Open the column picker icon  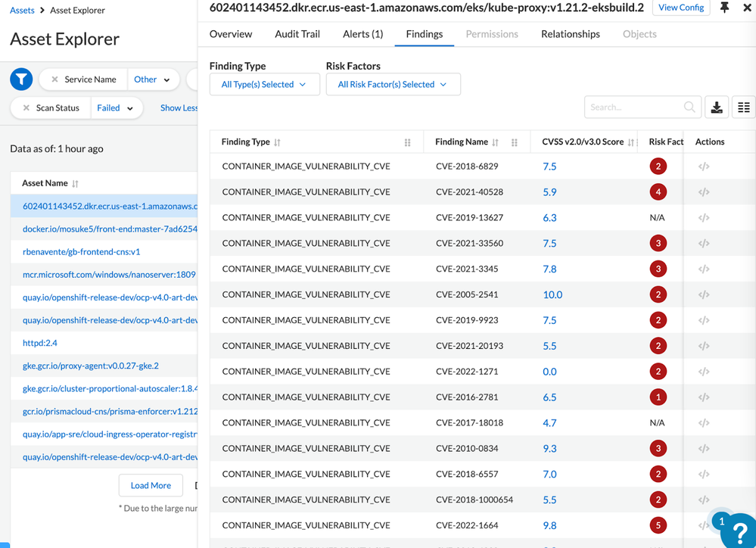coord(743,107)
